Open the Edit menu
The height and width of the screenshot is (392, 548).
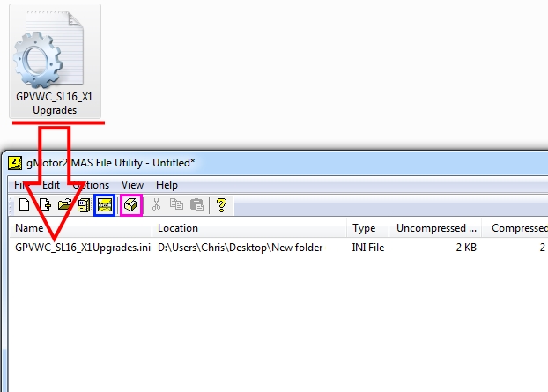point(51,185)
